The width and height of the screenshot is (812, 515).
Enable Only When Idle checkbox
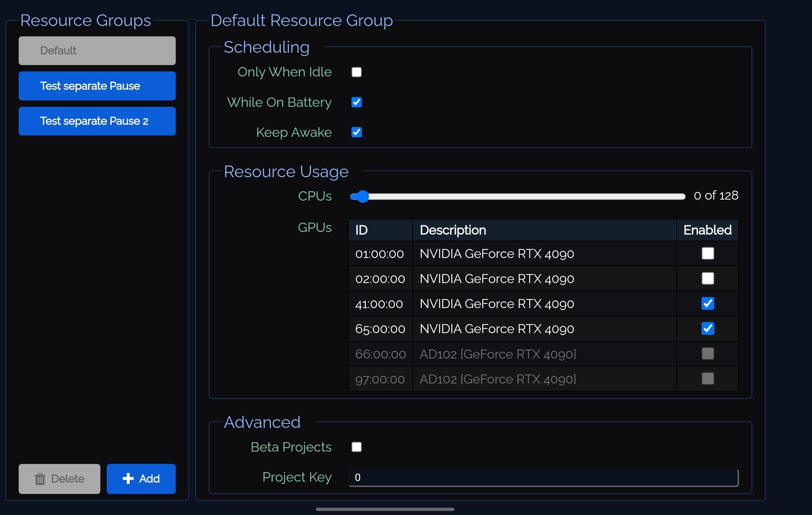356,72
